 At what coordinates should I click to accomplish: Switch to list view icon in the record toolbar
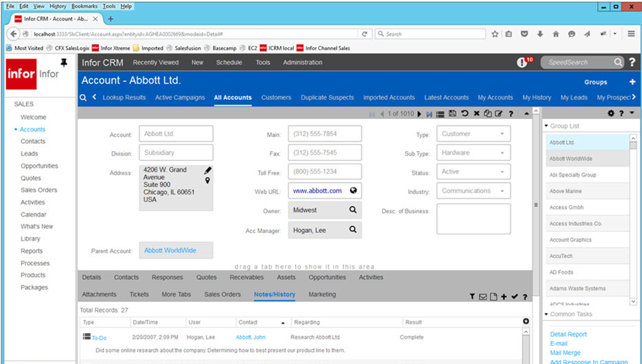coord(440,114)
